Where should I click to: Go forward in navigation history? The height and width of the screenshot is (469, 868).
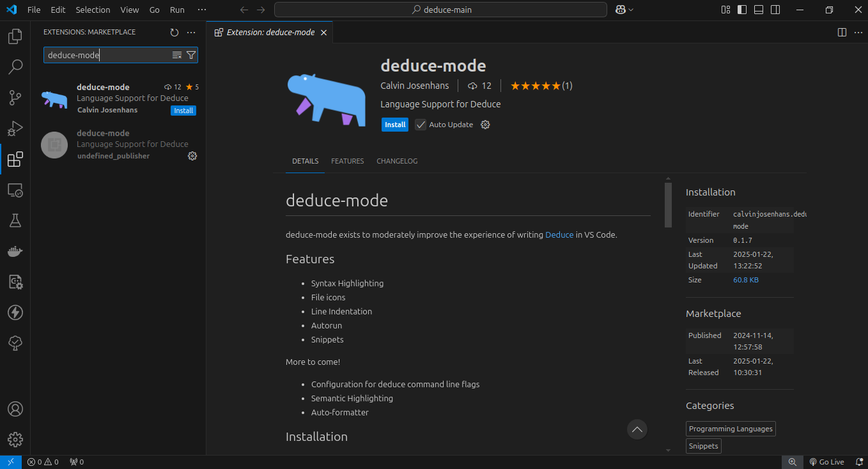click(x=261, y=10)
